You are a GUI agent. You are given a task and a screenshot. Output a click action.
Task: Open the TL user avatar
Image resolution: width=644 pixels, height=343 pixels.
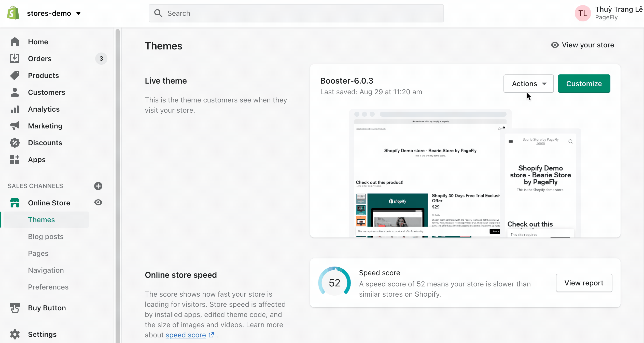pos(583,13)
